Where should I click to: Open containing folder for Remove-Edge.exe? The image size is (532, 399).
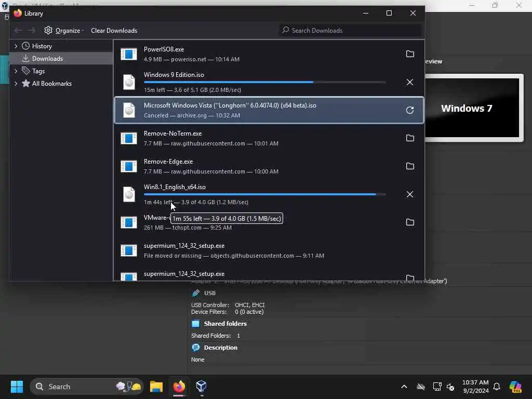coord(410,166)
